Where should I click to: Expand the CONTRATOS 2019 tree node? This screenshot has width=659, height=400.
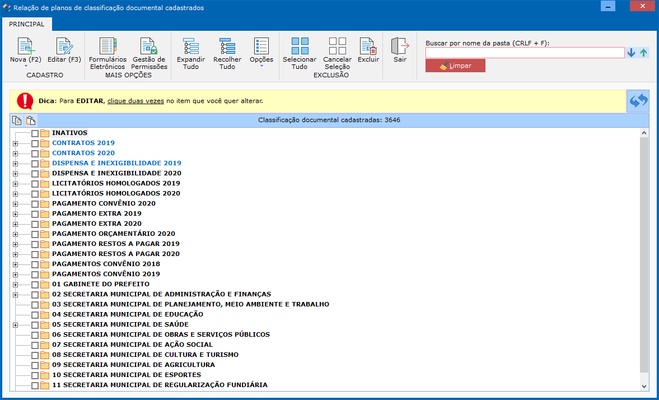15,143
